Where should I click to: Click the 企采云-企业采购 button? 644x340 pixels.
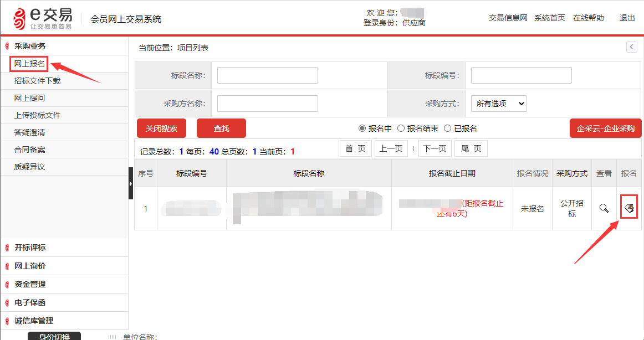(x=606, y=128)
